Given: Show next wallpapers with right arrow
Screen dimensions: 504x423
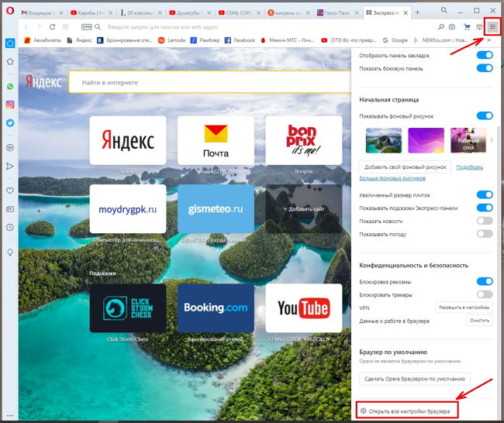Looking at the screenshot, I should pos(491,140).
